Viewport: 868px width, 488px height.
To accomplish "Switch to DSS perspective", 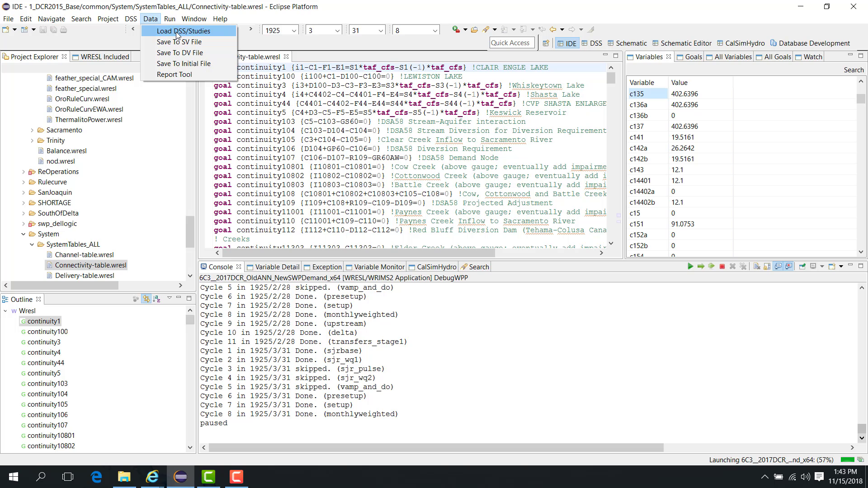I will point(592,43).
